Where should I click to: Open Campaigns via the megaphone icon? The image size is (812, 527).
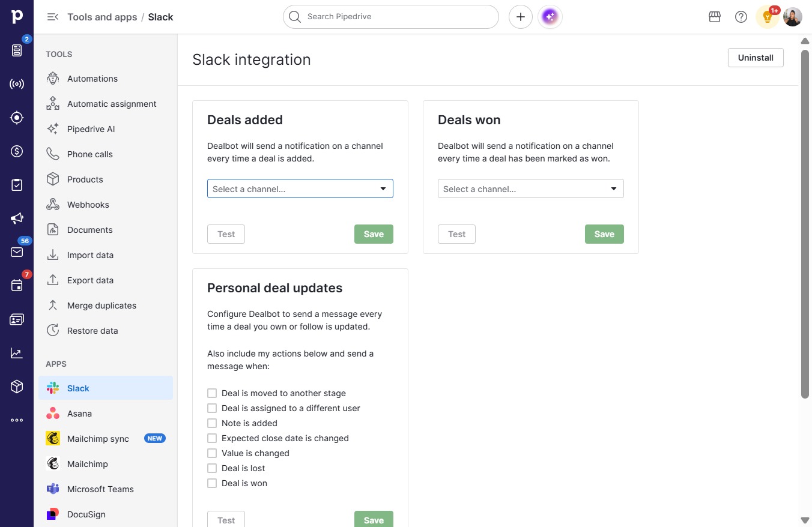[x=17, y=218]
